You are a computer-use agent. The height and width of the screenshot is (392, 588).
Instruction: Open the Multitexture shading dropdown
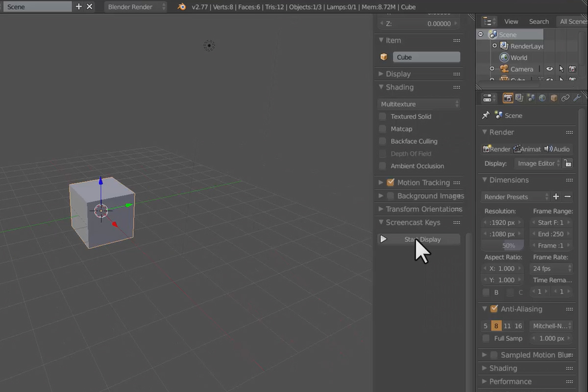[419, 104]
